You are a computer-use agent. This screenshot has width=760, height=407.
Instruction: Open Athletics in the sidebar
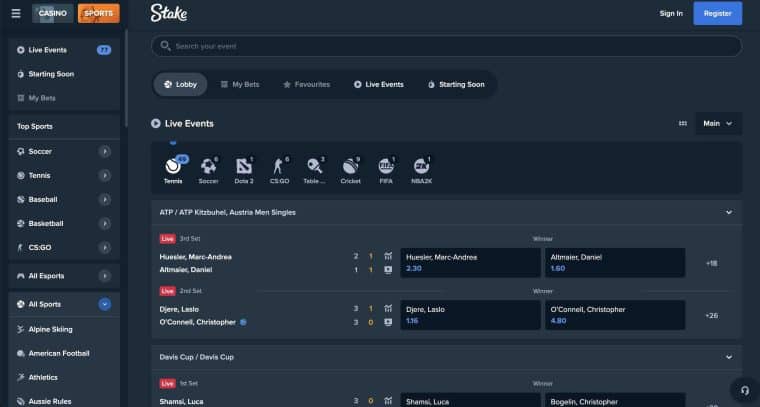point(64,377)
